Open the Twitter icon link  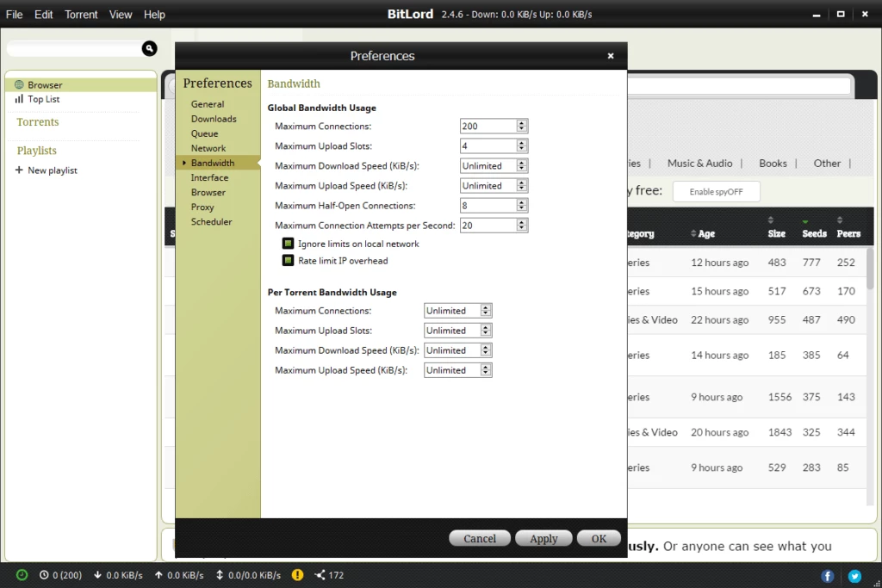[x=854, y=576]
